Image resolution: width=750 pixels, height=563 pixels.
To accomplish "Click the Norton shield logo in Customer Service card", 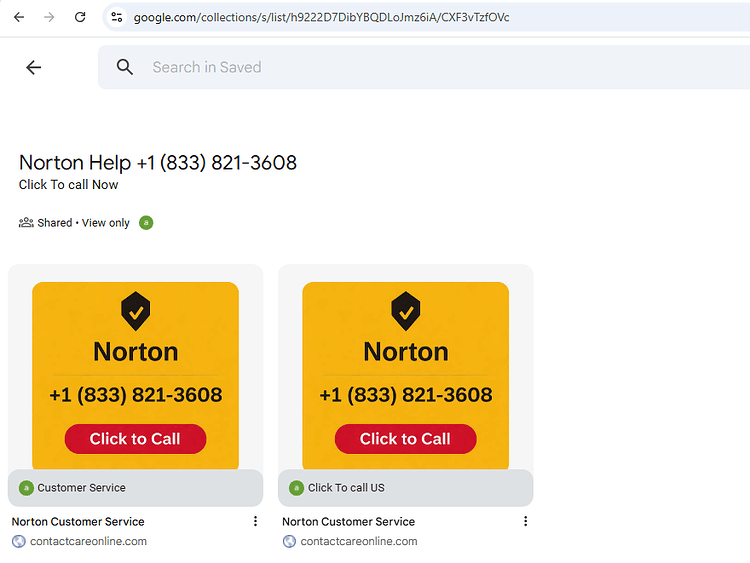I will pyautogui.click(x=135, y=311).
